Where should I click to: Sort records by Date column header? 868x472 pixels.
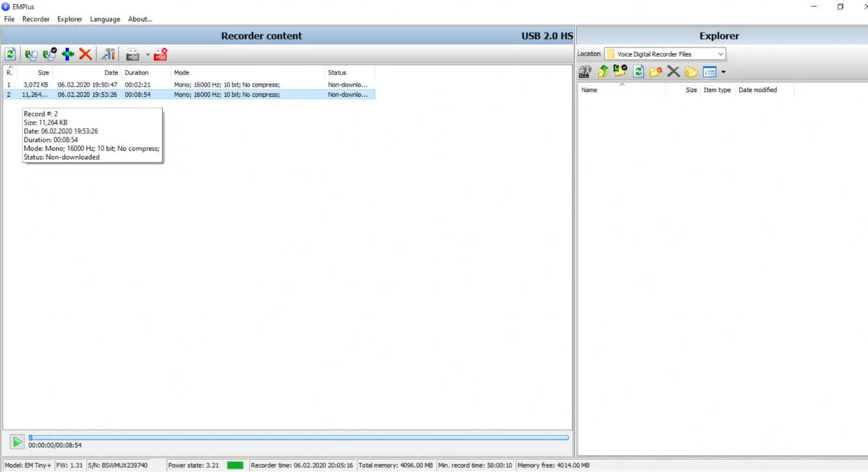tap(87, 73)
